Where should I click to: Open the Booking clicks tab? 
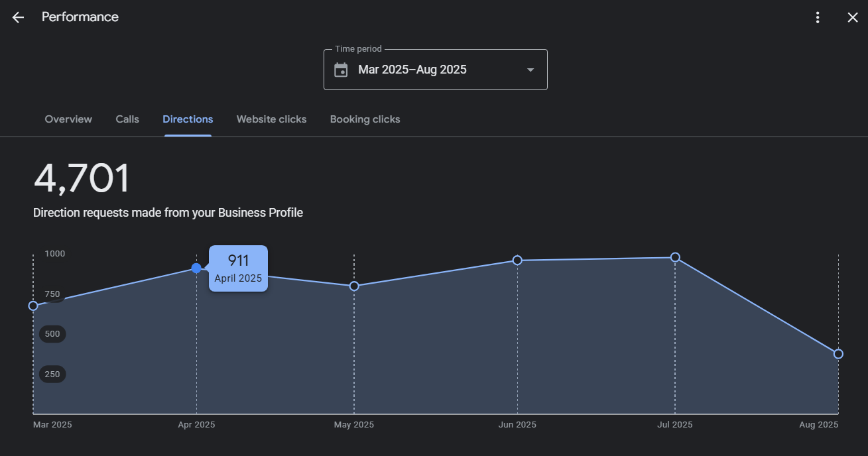pyautogui.click(x=365, y=119)
